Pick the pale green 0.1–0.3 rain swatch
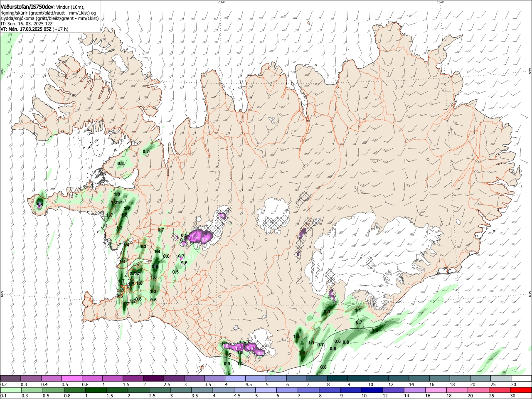 (11, 390)
